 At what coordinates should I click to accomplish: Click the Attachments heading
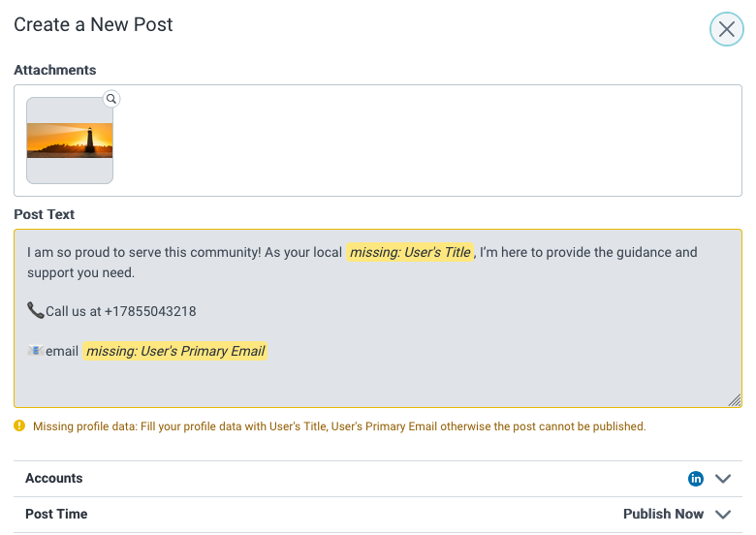55,70
